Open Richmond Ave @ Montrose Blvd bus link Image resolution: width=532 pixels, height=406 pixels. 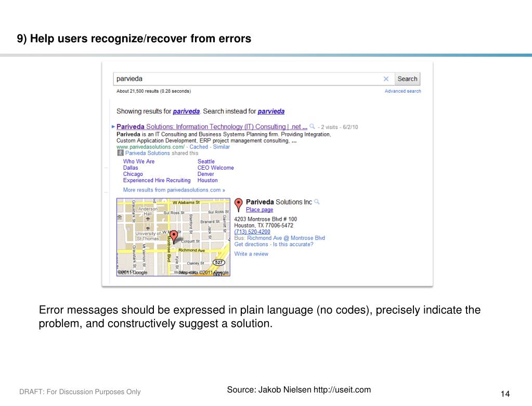click(286, 238)
